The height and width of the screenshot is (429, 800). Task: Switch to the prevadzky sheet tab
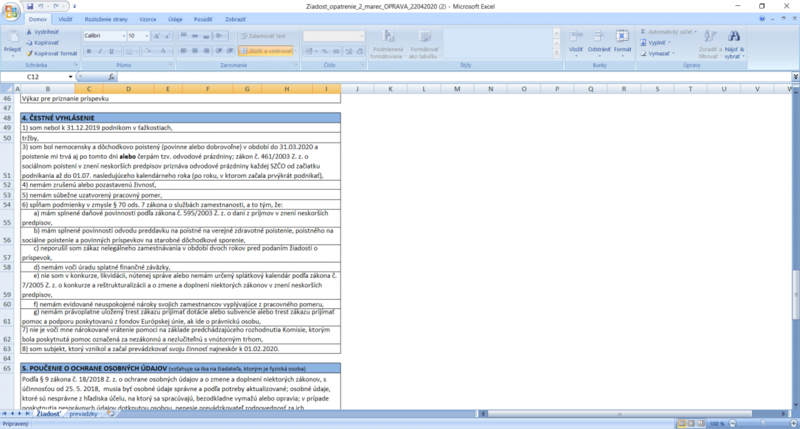point(84,414)
